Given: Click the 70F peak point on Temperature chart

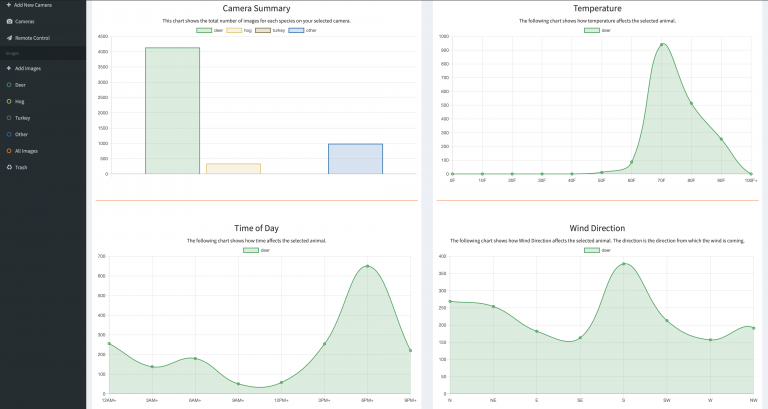Looking at the screenshot, I should tap(661, 45).
